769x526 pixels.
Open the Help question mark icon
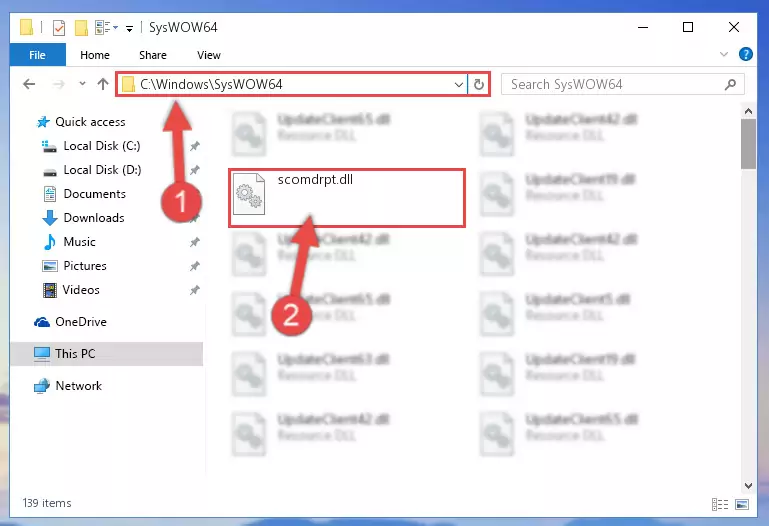(x=745, y=54)
